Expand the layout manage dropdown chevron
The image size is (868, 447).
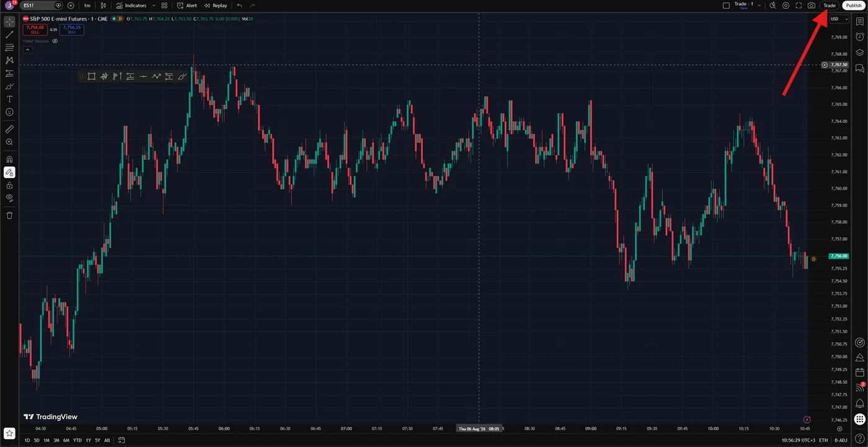(759, 5)
